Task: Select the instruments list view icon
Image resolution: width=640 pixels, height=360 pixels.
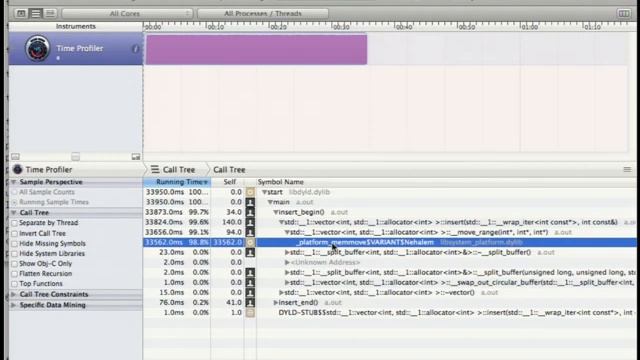Action: 36,13
